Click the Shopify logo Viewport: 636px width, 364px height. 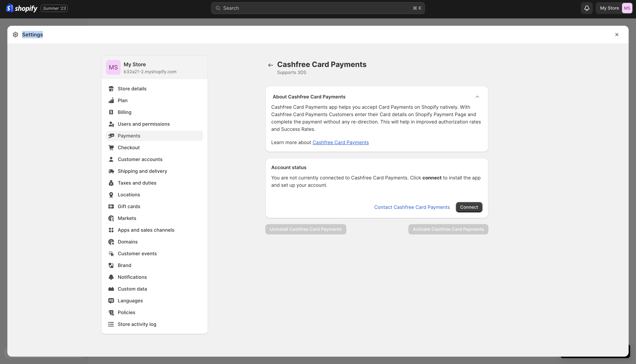pyautogui.click(x=22, y=8)
